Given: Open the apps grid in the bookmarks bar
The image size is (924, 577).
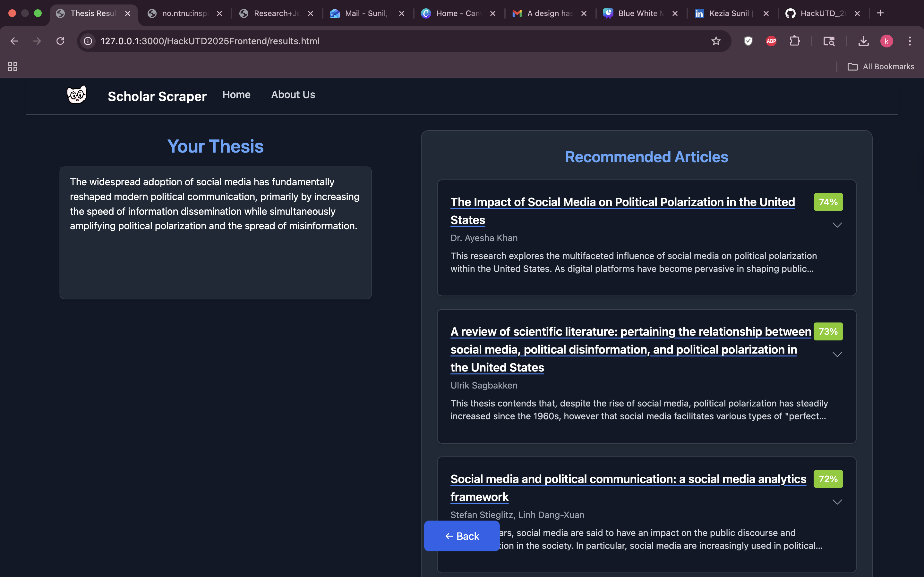Looking at the screenshot, I should (13, 67).
